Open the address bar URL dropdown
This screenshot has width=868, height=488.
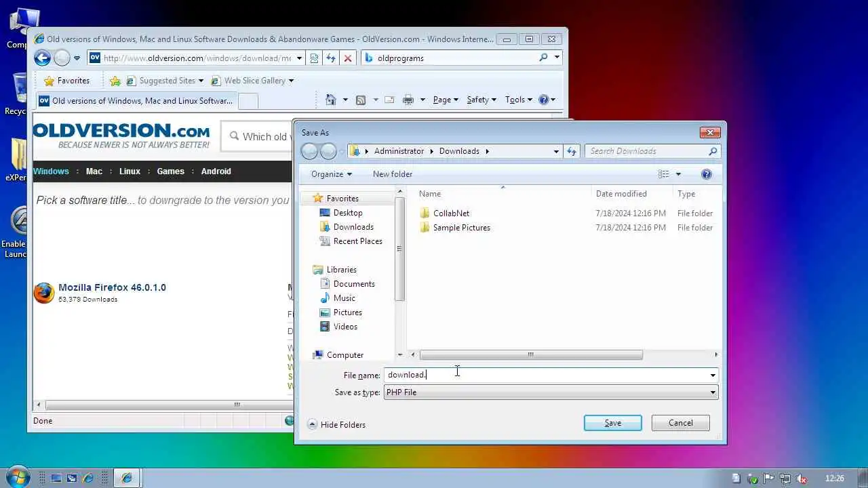point(299,58)
